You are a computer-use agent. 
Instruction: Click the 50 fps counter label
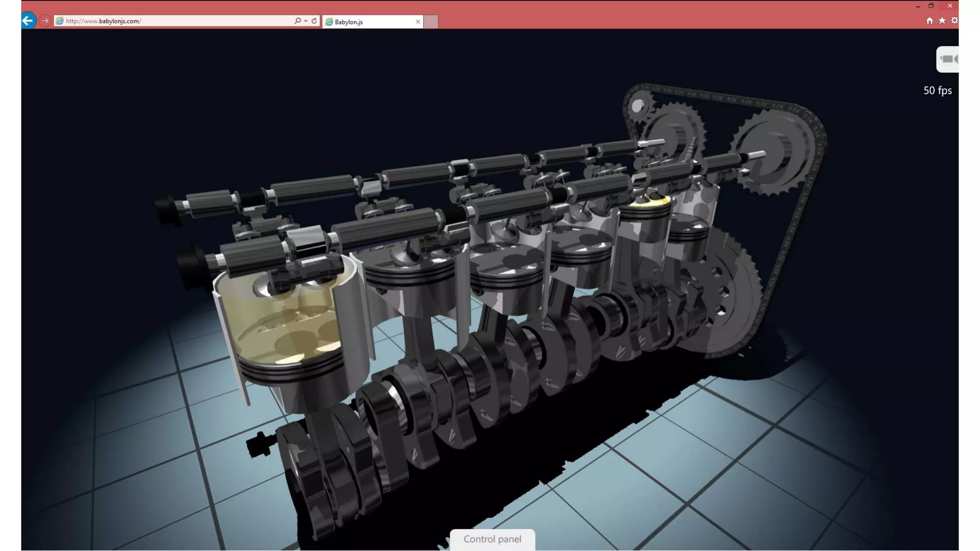(x=937, y=90)
